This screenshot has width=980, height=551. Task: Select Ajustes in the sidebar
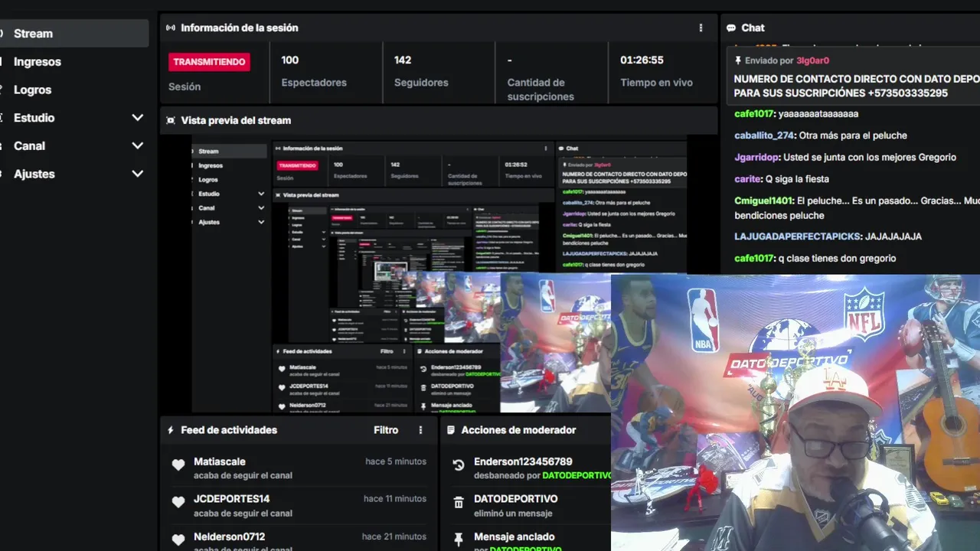(34, 174)
